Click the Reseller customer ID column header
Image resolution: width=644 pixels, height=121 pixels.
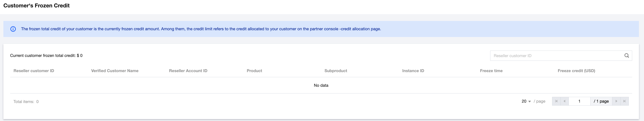pyautogui.click(x=34, y=71)
